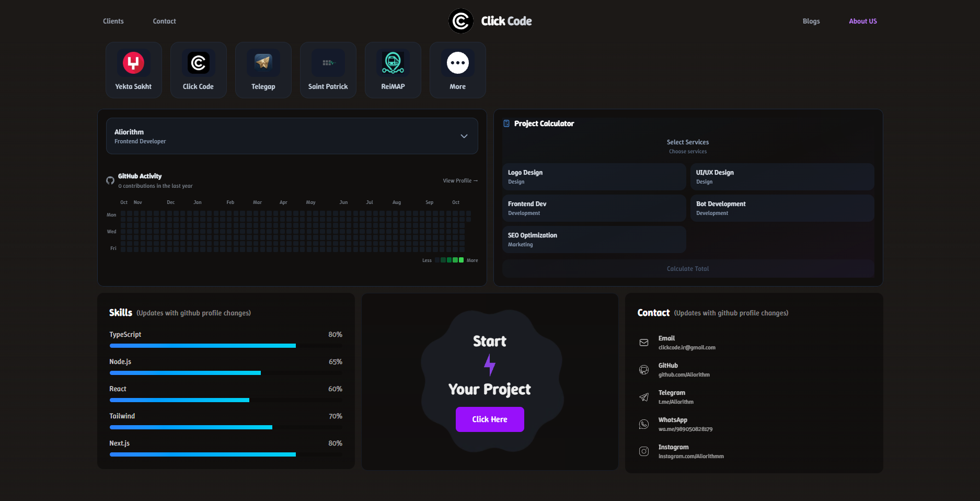
Task: Click the Telegram paper plane icon
Action: pos(644,397)
